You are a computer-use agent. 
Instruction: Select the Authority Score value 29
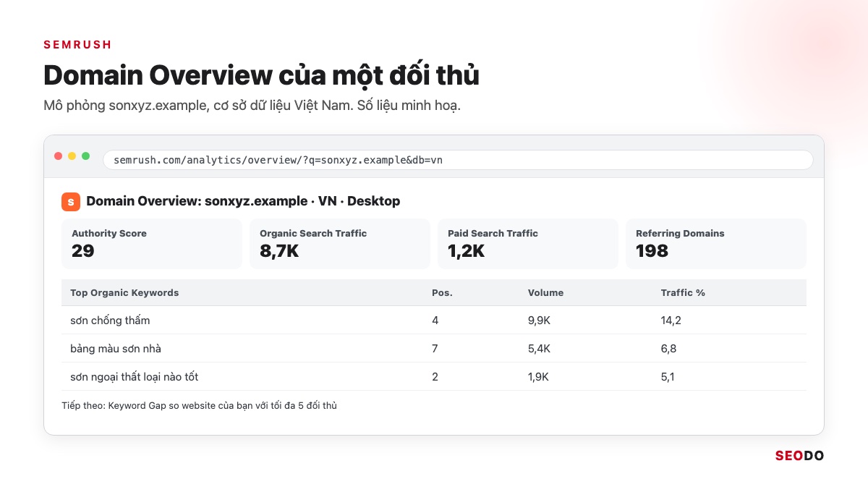click(x=83, y=251)
